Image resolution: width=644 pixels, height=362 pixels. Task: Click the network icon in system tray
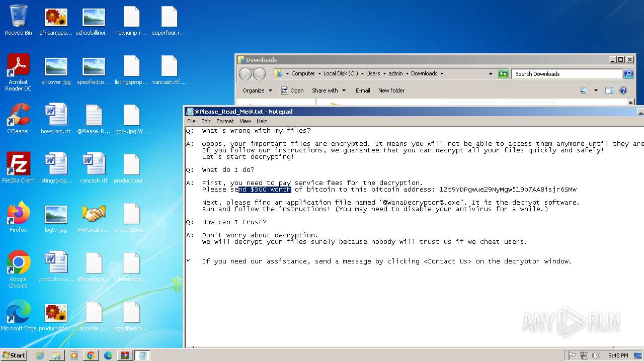pyautogui.click(x=584, y=355)
